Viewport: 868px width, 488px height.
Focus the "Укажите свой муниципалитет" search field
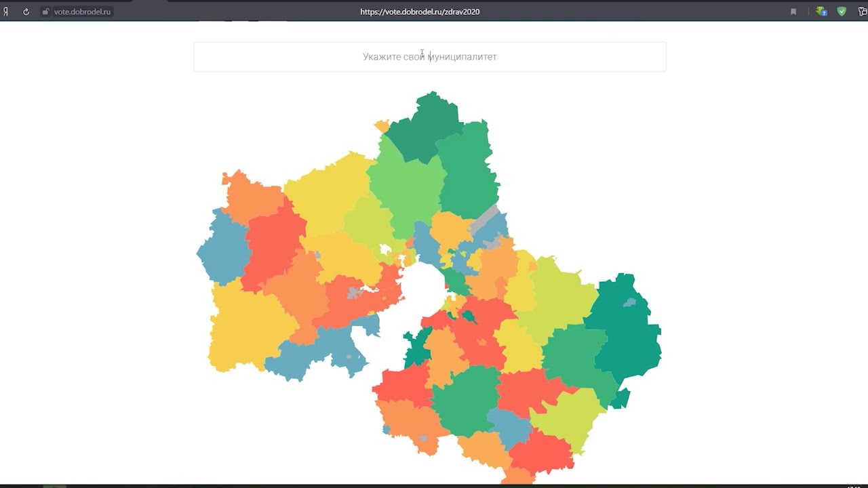tap(429, 57)
